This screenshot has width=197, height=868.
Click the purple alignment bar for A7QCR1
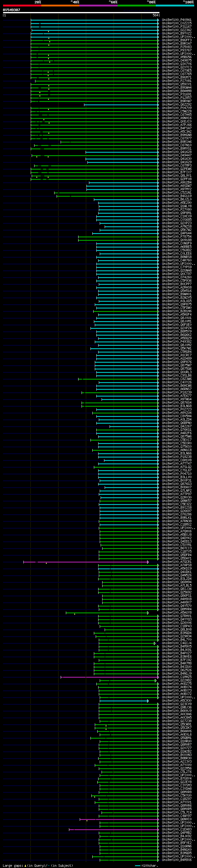click(x=86, y=562)
